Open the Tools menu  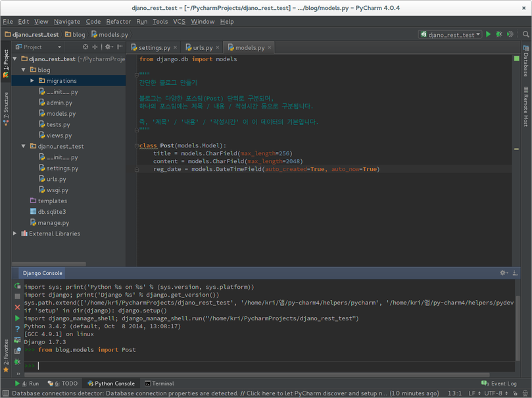[x=160, y=21]
